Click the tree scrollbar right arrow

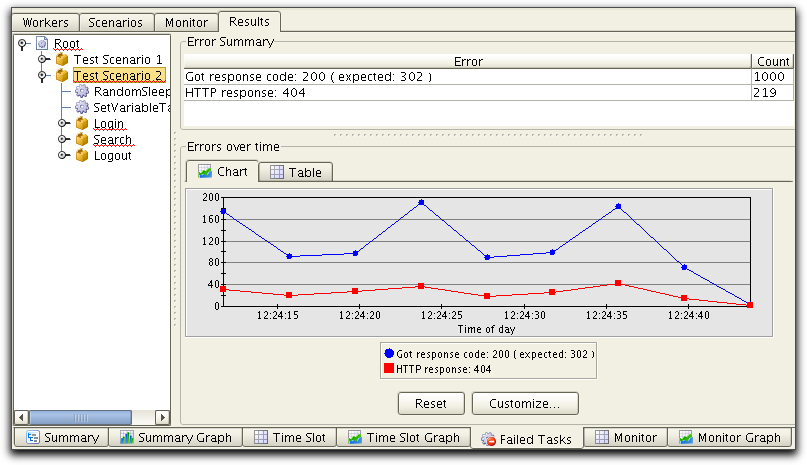[x=162, y=417]
